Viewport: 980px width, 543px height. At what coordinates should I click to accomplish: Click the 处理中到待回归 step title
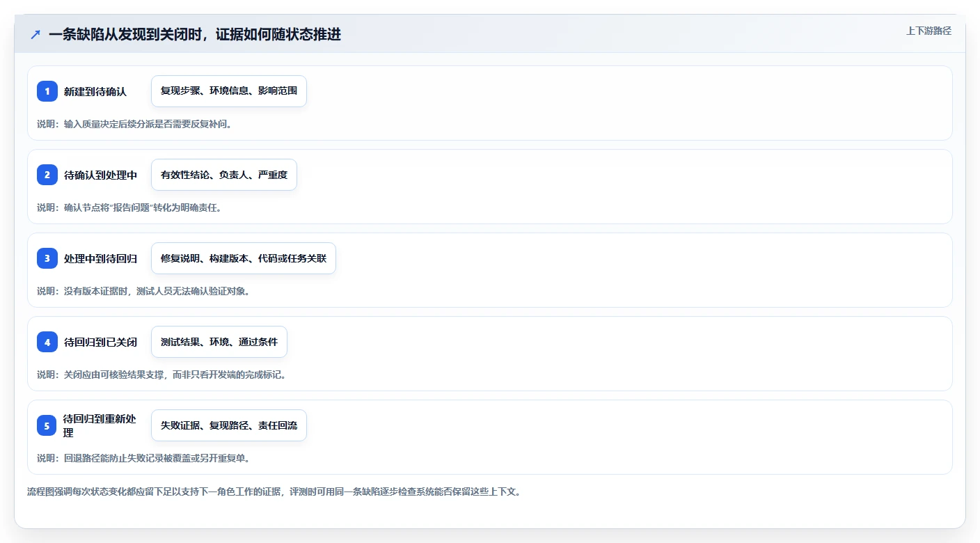coord(101,258)
